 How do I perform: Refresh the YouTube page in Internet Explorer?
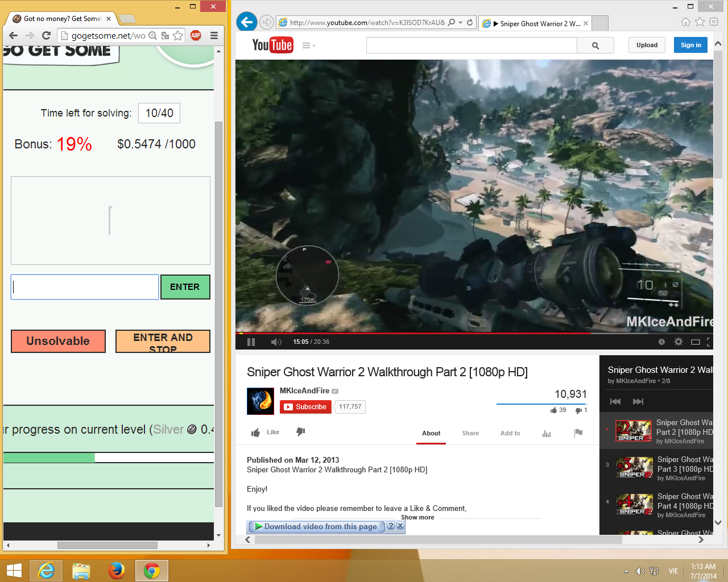pyautogui.click(x=470, y=23)
